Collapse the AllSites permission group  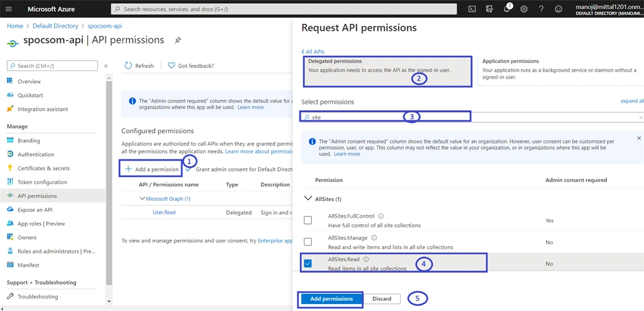(307, 198)
